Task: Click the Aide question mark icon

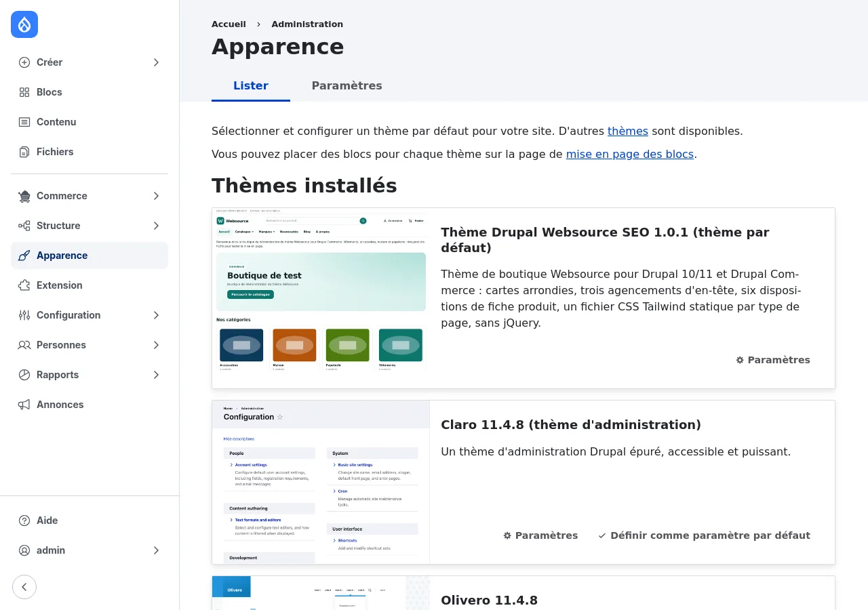Action: point(24,521)
